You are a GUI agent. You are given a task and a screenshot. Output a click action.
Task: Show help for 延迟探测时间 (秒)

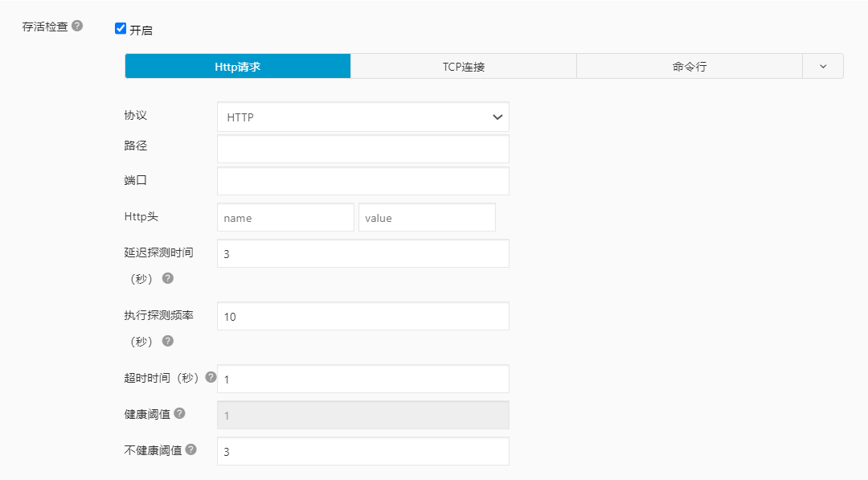(x=168, y=278)
